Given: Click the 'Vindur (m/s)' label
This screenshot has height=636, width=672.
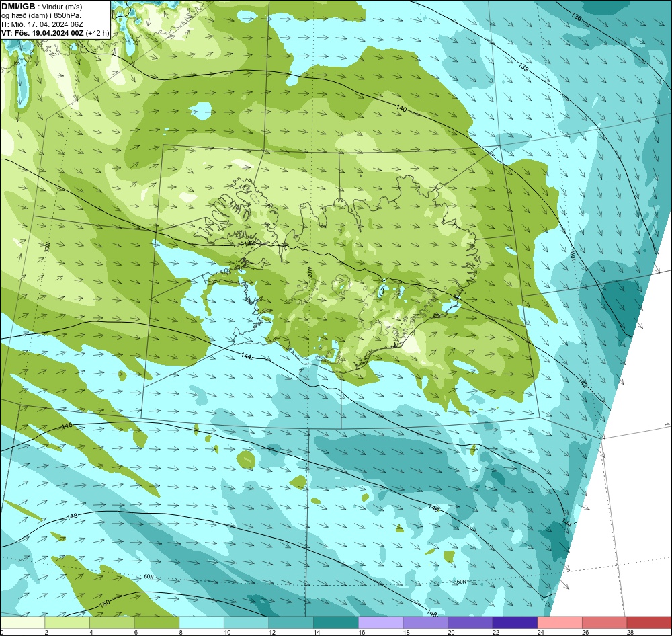Looking at the screenshot, I should 62,7.
